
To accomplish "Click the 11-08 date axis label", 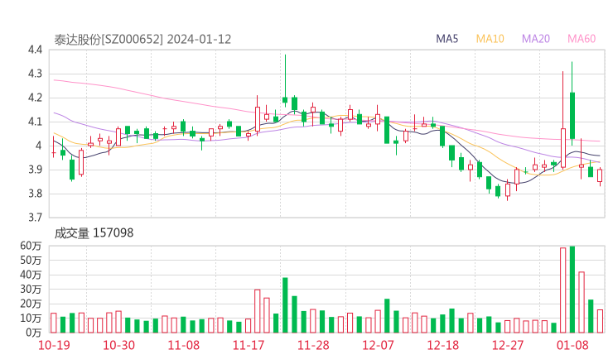I will click(184, 345).
